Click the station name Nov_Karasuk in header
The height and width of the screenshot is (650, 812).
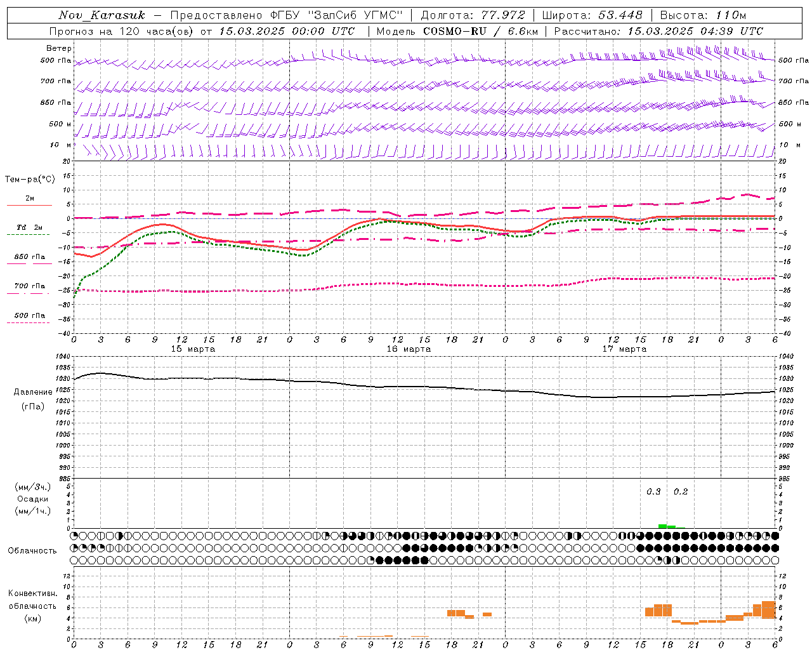101,15
